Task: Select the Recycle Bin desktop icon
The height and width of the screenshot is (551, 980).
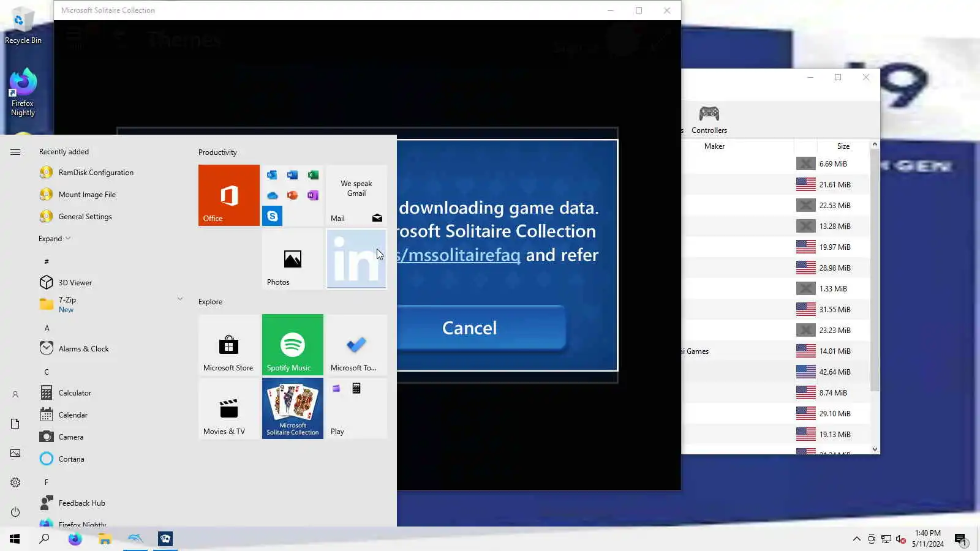Action: (23, 26)
